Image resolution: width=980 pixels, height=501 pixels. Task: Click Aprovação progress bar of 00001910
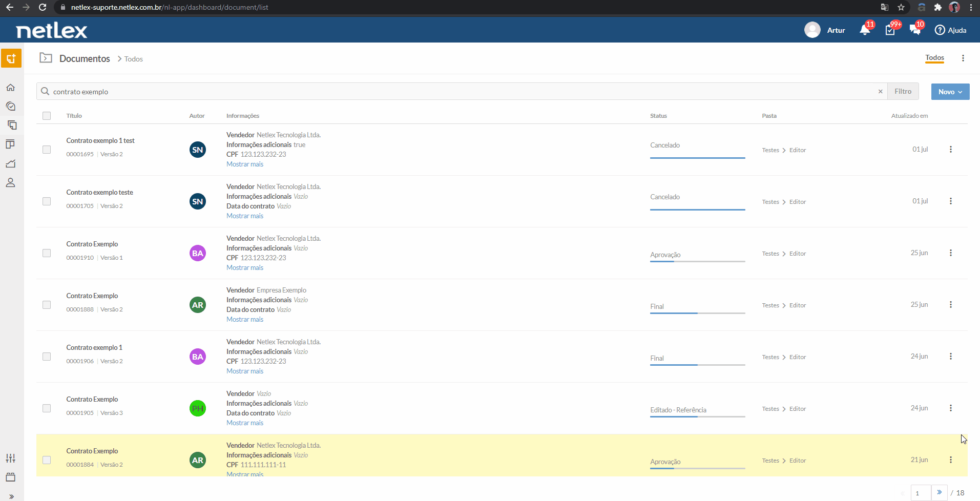click(698, 261)
